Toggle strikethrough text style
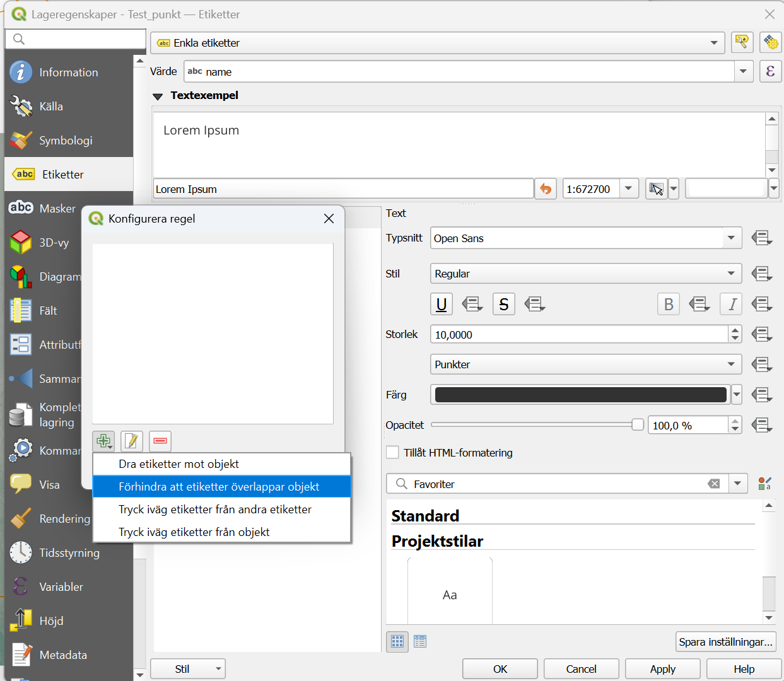This screenshot has width=784, height=681. tap(503, 304)
